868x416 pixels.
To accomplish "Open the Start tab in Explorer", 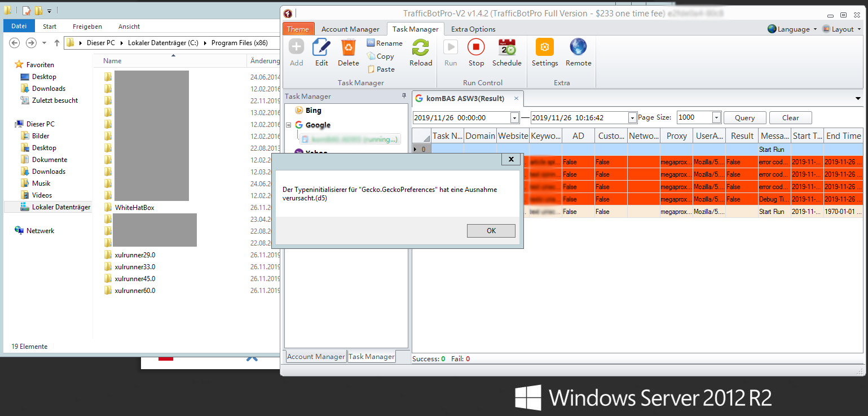I will pyautogui.click(x=50, y=26).
